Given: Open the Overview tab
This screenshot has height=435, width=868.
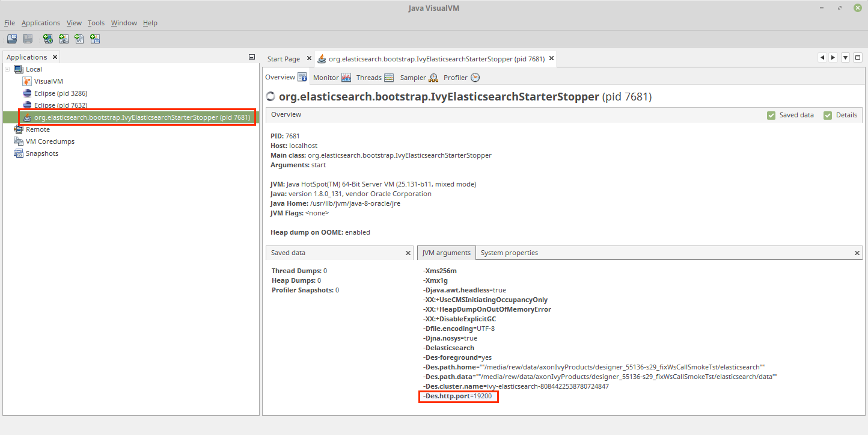Looking at the screenshot, I should 286,77.
